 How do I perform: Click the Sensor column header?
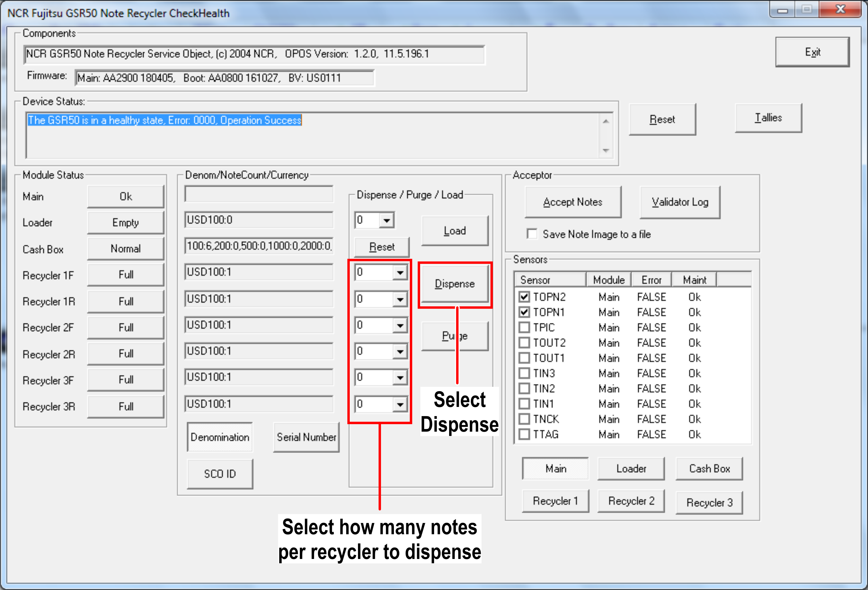pos(550,280)
